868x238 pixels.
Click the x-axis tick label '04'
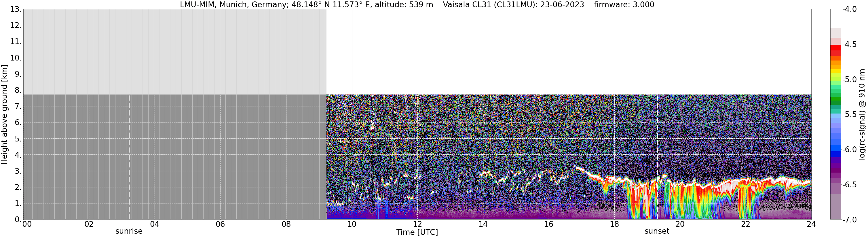[x=155, y=224]
